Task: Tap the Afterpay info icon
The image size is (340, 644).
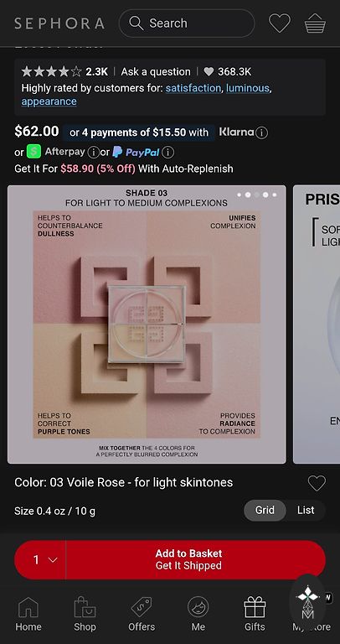Action: point(94,153)
